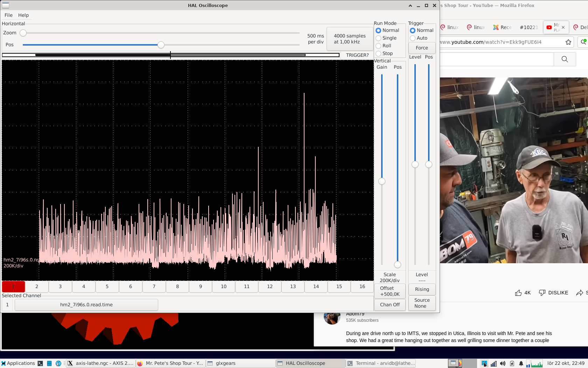Click the second linux Debian tab in Firefox
Viewport: 588px width, 368px height.
[476, 27]
